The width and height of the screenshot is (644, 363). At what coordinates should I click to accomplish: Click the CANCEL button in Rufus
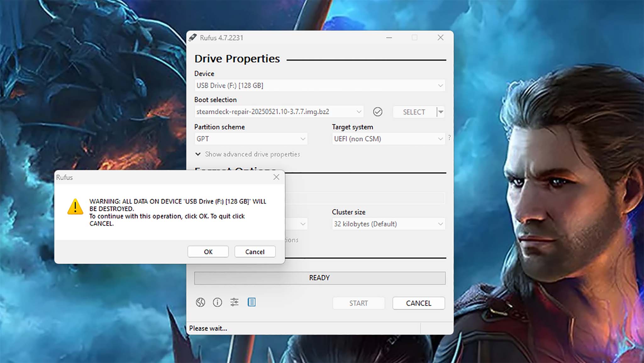click(x=419, y=303)
